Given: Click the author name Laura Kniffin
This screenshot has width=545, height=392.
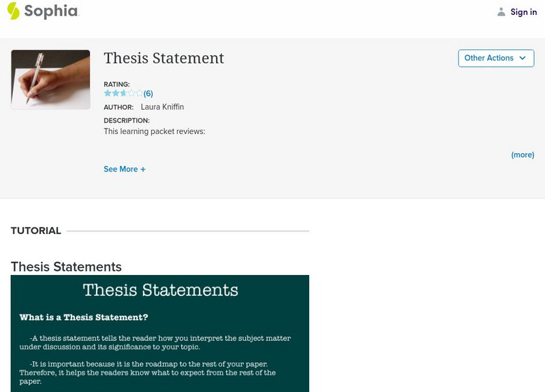Looking at the screenshot, I should pyautogui.click(x=162, y=107).
